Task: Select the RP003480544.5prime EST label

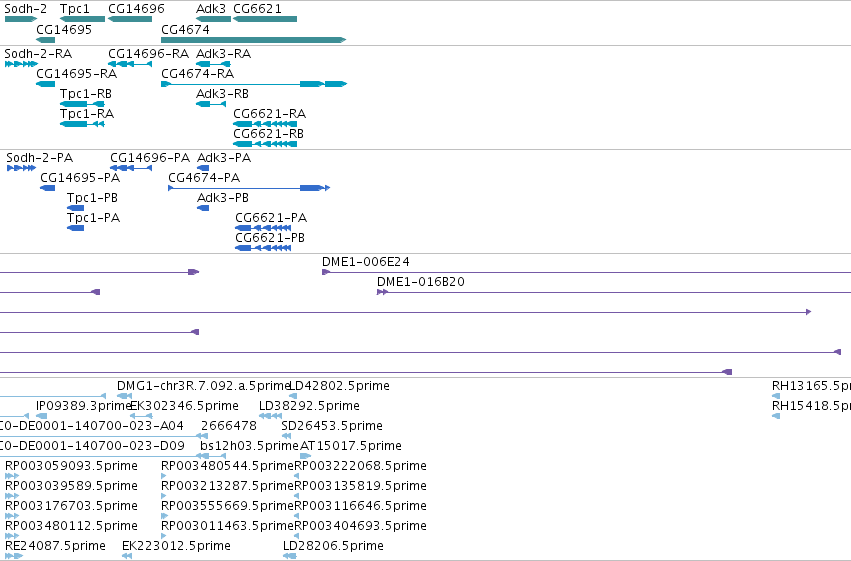Action: pyautogui.click(x=227, y=467)
